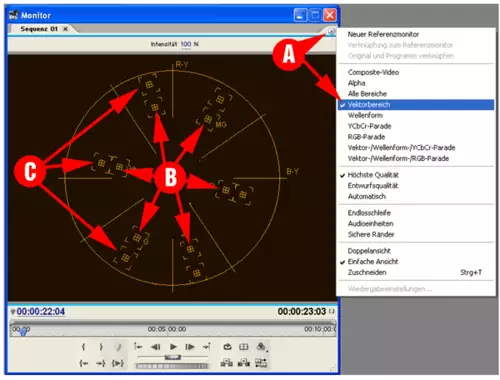Toggle Safe Margins icon
The height and width of the screenshot is (380, 500).
244,347
